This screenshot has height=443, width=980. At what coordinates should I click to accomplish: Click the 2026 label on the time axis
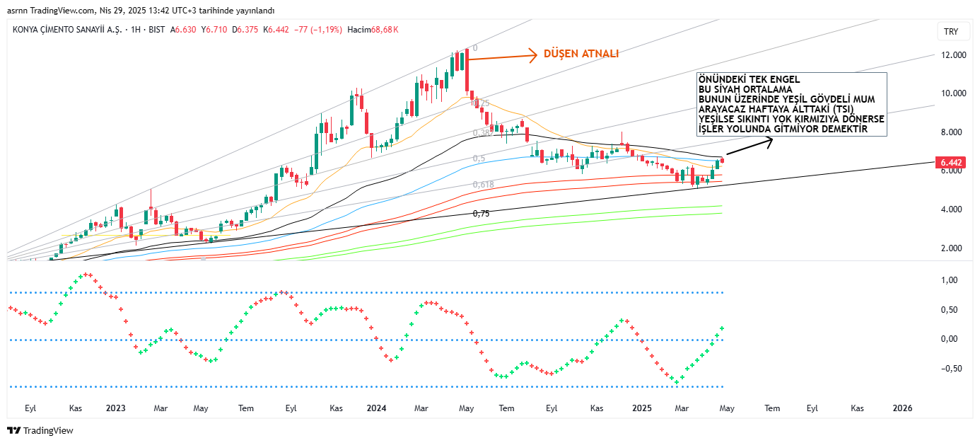pyautogui.click(x=903, y=408)
